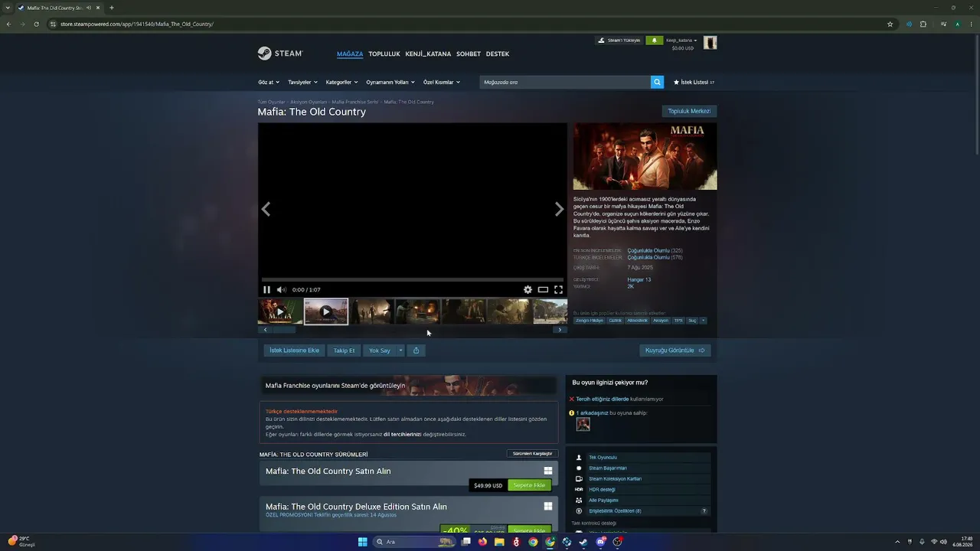Viewport: 980px width, 551px height.
Task: Open the 2K publisher link
Action: (631, 286)
